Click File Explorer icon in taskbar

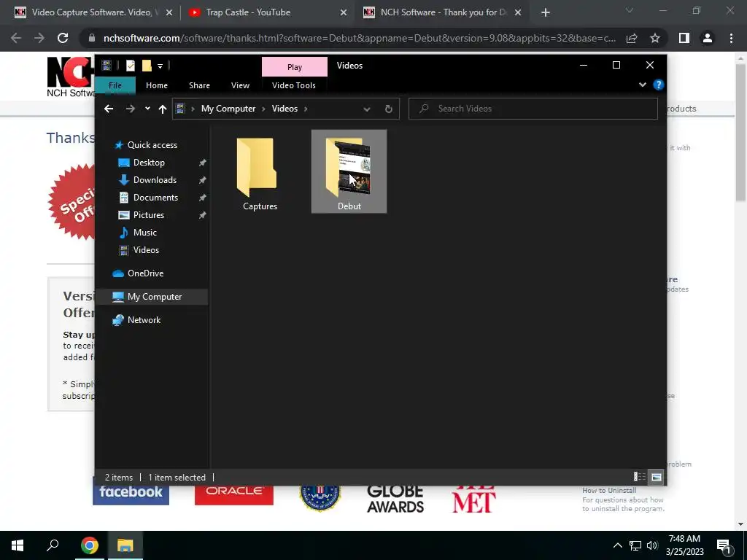(125, 545)
